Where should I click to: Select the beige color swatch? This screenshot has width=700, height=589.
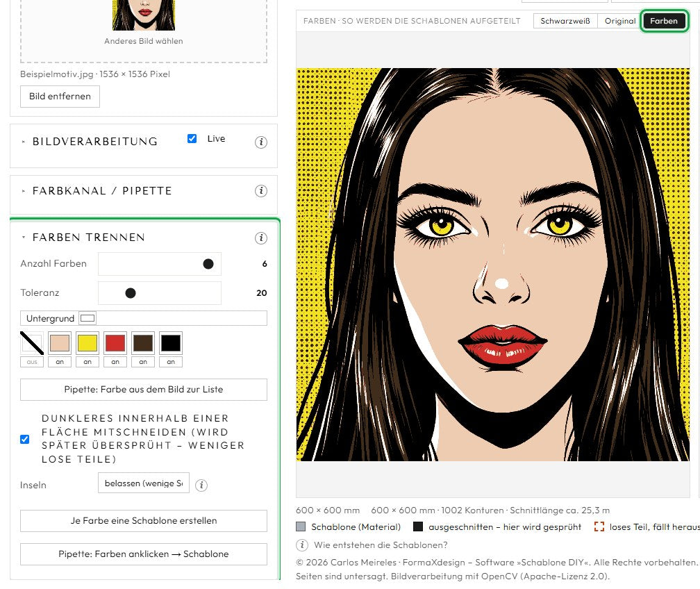click(60, 343)
